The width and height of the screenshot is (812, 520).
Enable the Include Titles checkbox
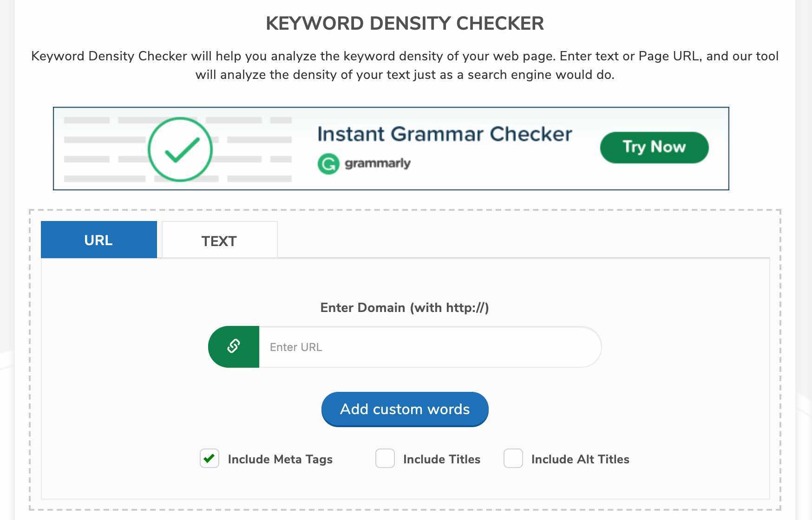(385, 459)
